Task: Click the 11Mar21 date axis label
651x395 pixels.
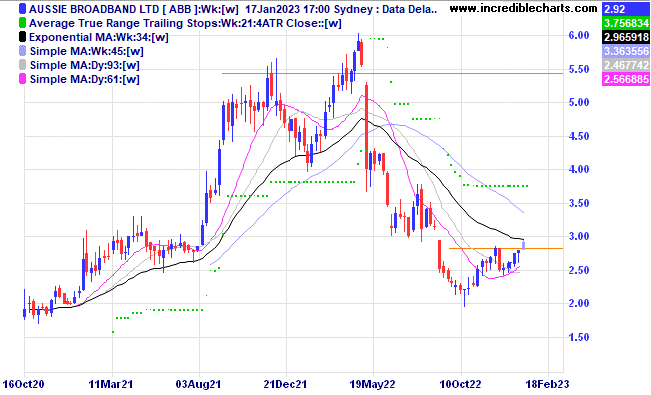Action: (x=111, y=384)
